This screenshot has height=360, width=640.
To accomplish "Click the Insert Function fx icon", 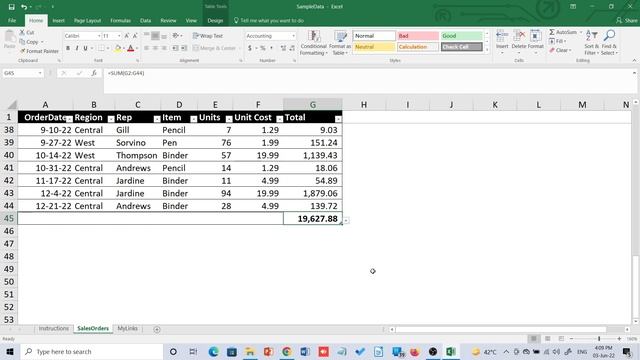I will (94, 73).
